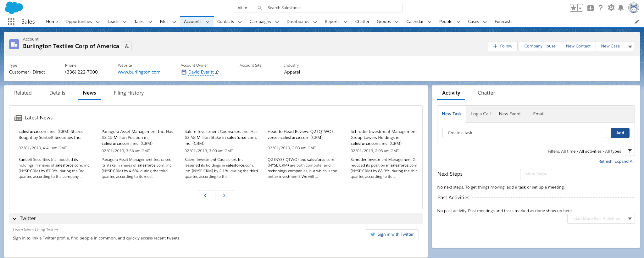The height and width of the screenshot is (258, 644).
Task: Show next news articles arrow
Action: [225, 195]
